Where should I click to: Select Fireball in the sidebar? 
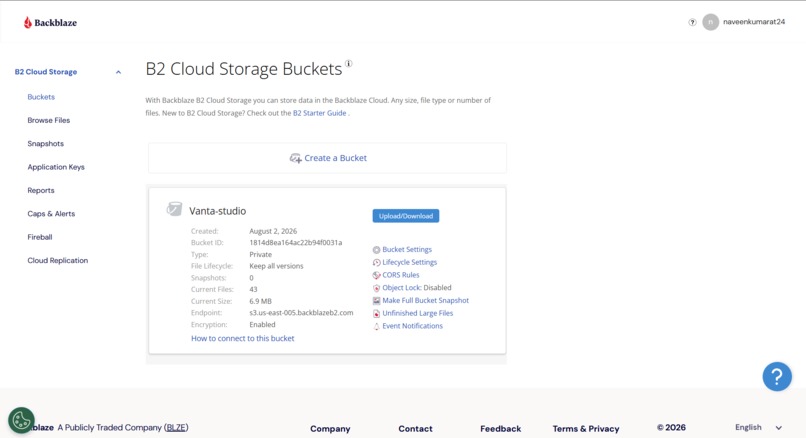click(40, 237)
